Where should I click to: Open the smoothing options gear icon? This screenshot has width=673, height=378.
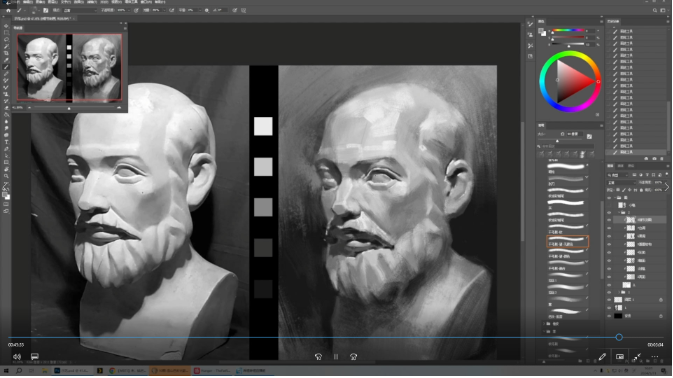pyautogui.click(x=207, y=10)
